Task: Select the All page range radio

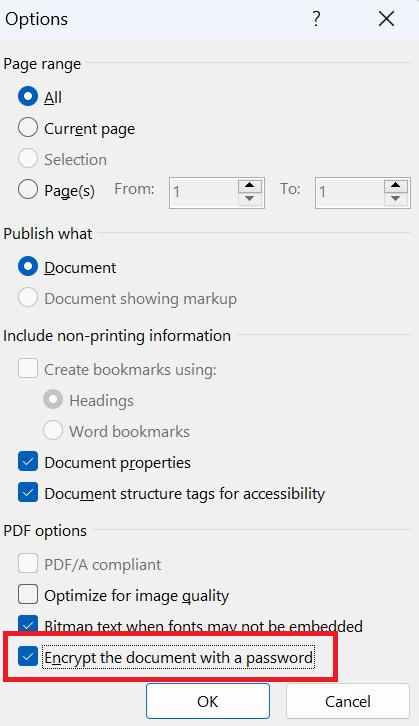Action: pos(28,97)
